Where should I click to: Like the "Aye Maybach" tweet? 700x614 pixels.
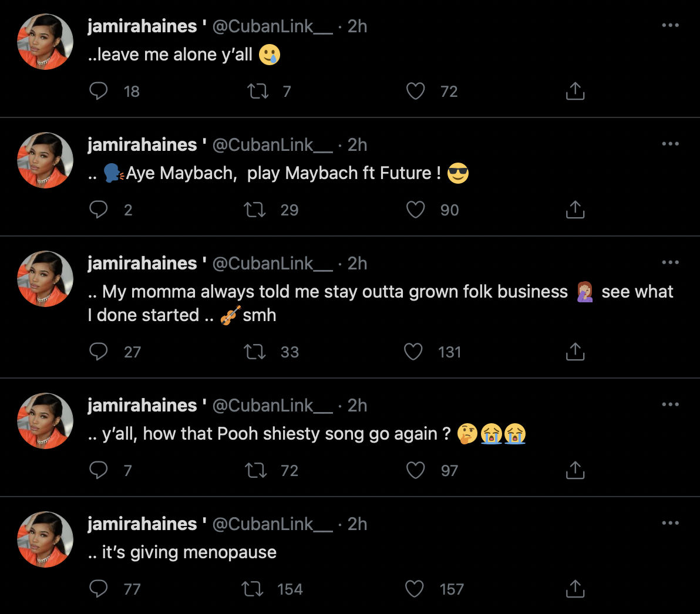[415, 210]
